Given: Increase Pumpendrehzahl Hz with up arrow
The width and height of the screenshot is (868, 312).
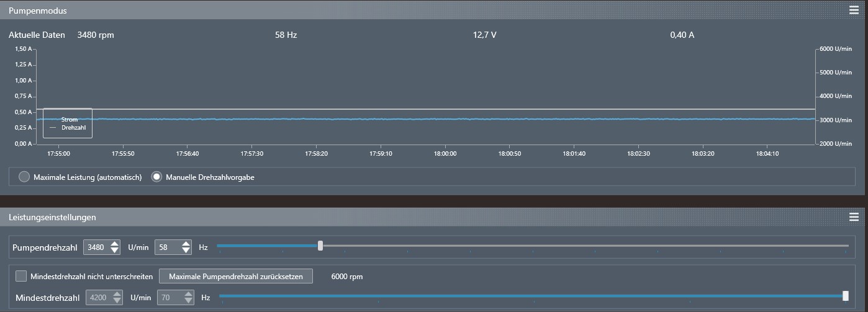Looking at the screenshot, I should click(186, 244).
